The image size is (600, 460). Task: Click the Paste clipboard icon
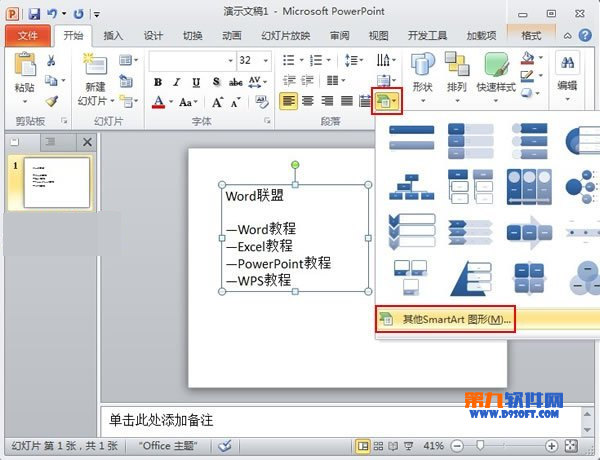(x=24, y=64)
